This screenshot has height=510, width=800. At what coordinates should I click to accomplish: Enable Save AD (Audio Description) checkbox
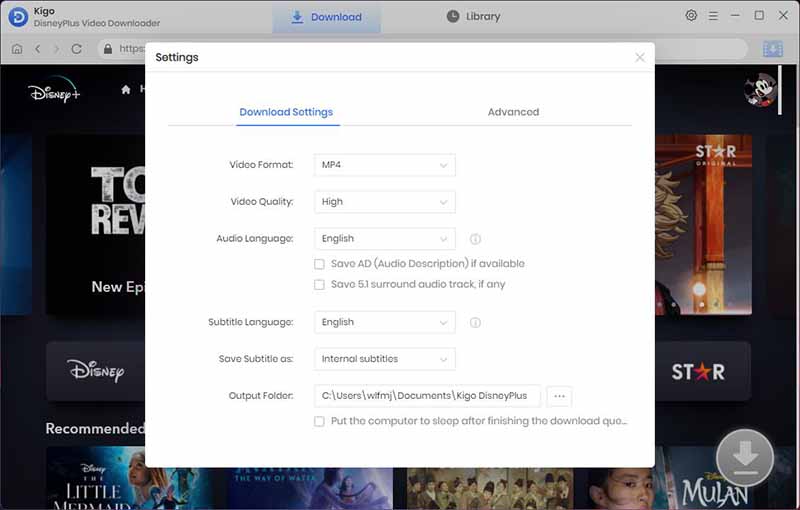click(319, 264)
